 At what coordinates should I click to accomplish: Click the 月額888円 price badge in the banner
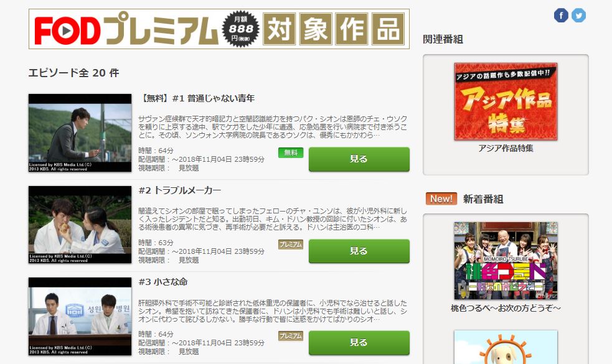click(x=241, y=29)
